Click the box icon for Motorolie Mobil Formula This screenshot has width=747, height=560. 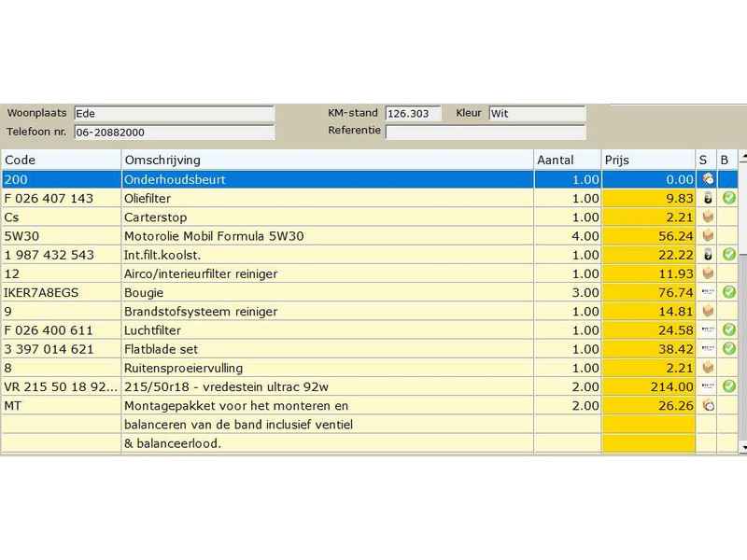[708, 236]
